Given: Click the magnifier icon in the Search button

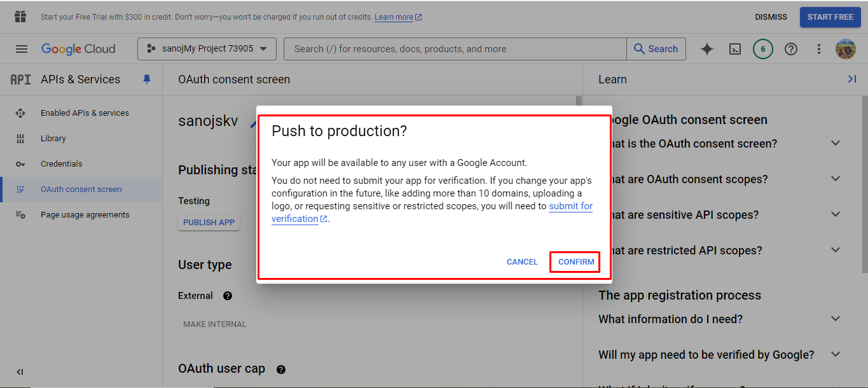Looking at the screenshot, I should coord(640,49).
